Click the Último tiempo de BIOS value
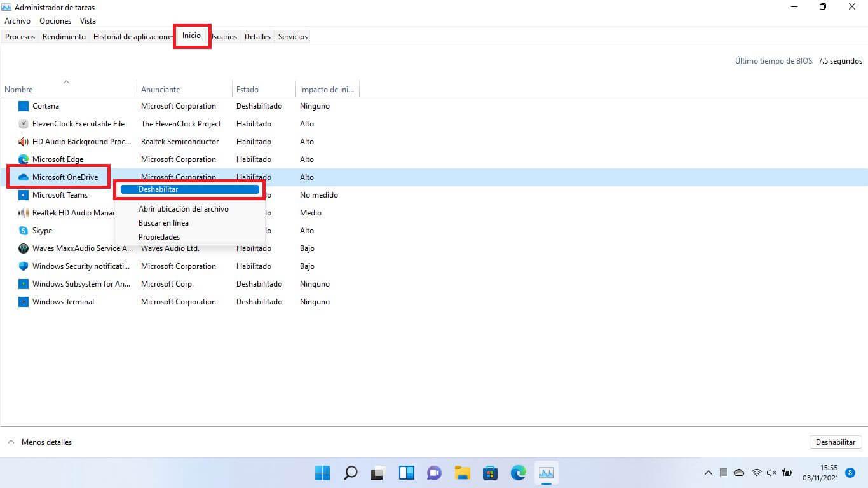Viewport: 868px width, 488px height. [840, 61]
